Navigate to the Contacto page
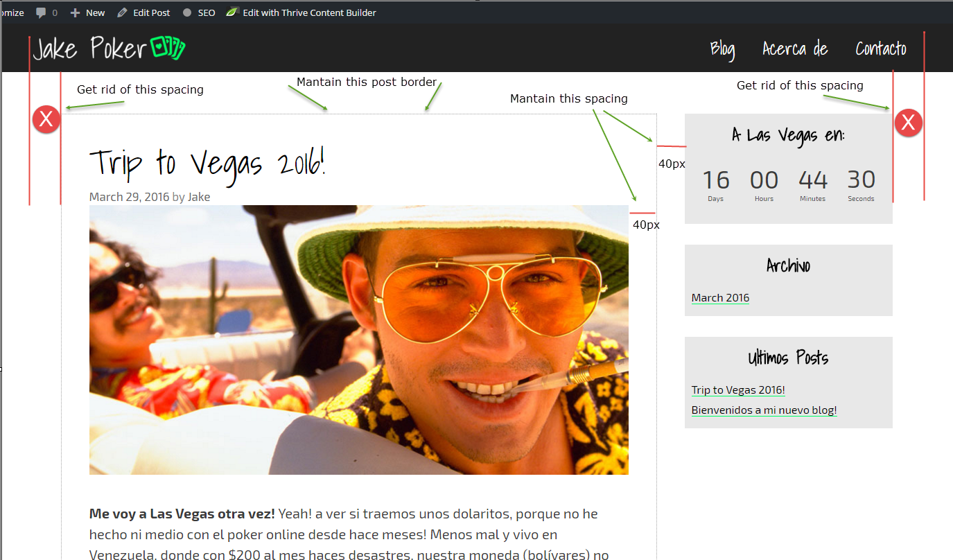 tap(880, 49)
